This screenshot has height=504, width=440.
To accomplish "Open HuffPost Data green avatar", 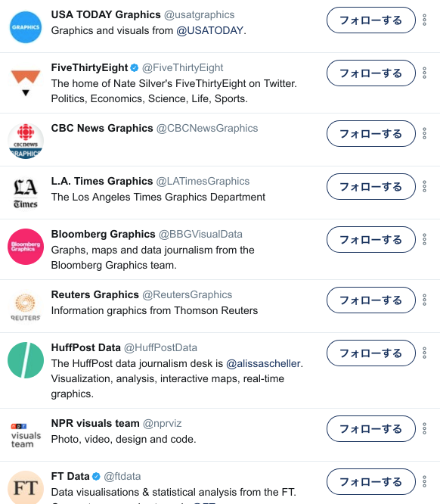I will pyautogui.click(x=26, y=360).
